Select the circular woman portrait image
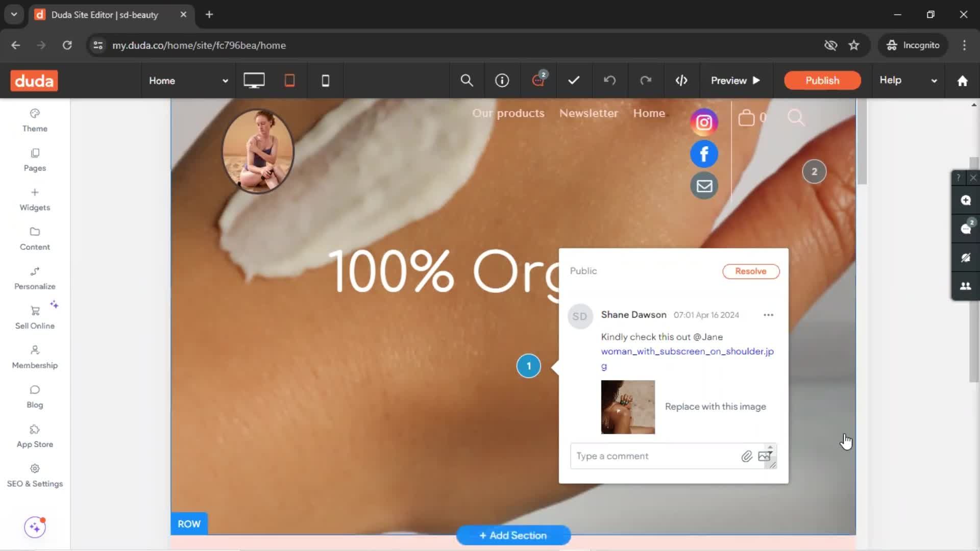The width and height of the screenshot is (980, 551). coord(258,152)
